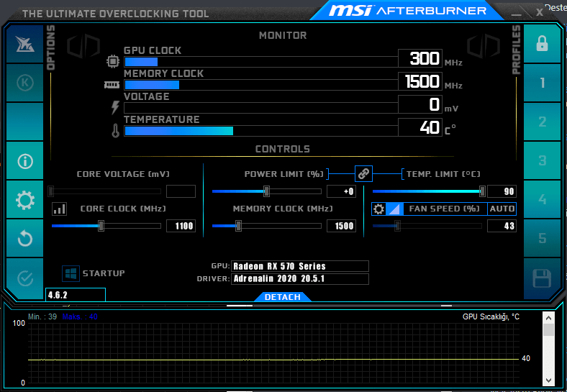Select profile slot 4

tap(542, 199)
